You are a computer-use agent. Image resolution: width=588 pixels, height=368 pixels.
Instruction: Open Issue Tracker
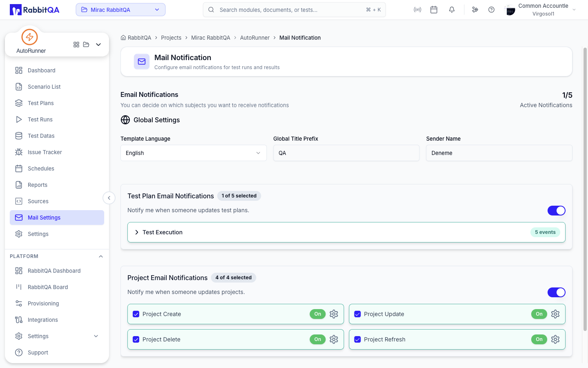(57, 152)
